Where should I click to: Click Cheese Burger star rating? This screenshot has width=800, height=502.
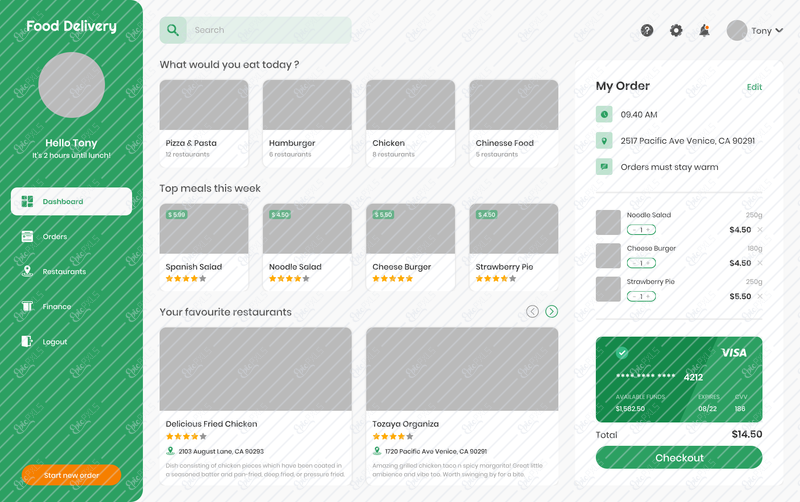[x=392, y=279]
